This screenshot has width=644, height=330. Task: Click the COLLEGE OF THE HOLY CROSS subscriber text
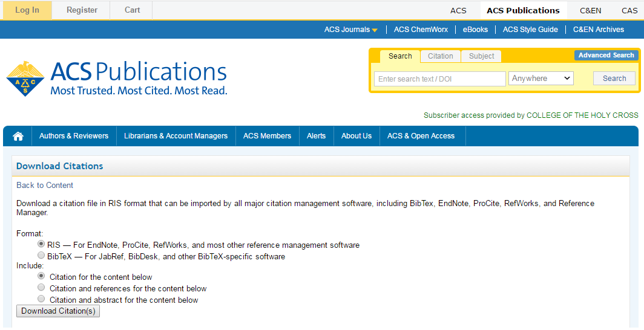pos(582,115)
